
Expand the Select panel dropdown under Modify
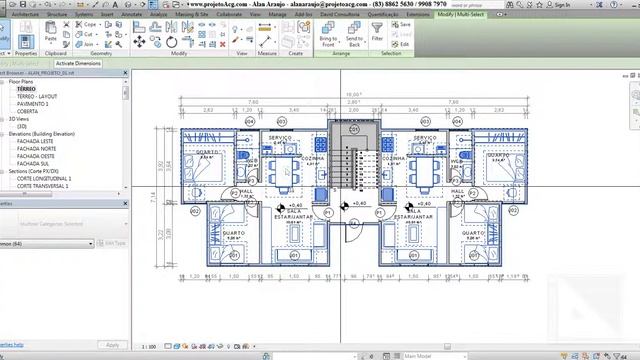[5, 53]
